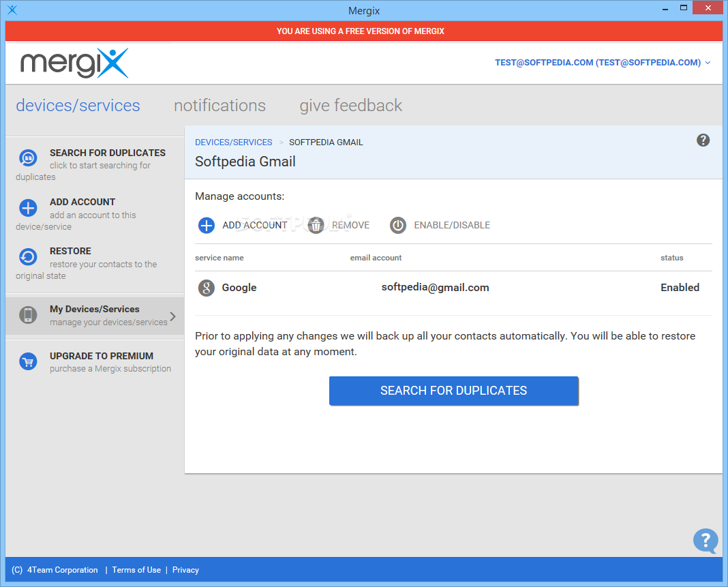Click the Upgrade to Premium cart icon
Viewport: 728px width, 587px height.
pos(28,361)
